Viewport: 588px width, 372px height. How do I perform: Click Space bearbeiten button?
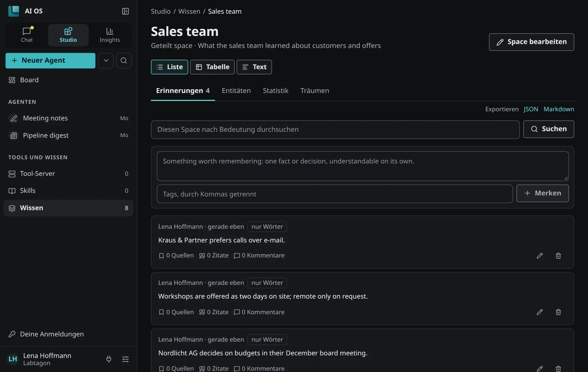[531, 42]
